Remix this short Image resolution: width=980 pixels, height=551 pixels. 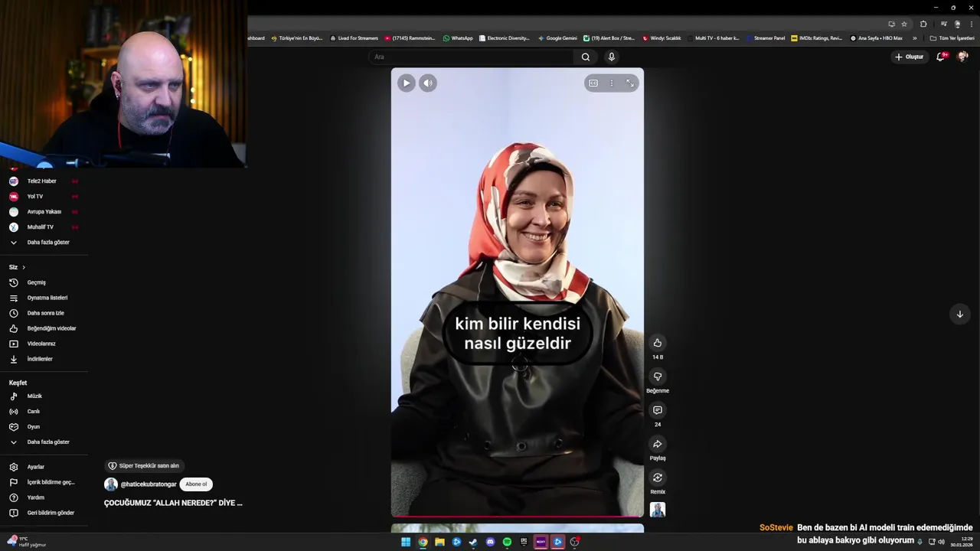tap(657, 478)
